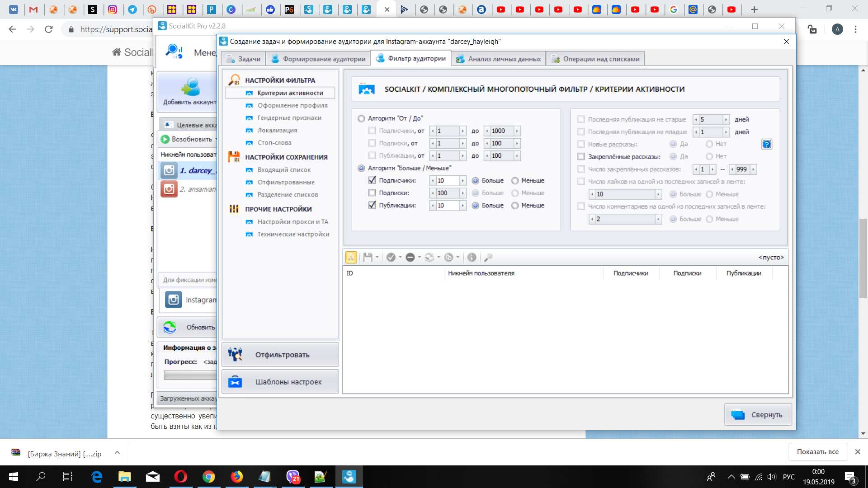
Task: Enable Закреплённые рассказы checkbox
Action: click(x=581, y=157)
